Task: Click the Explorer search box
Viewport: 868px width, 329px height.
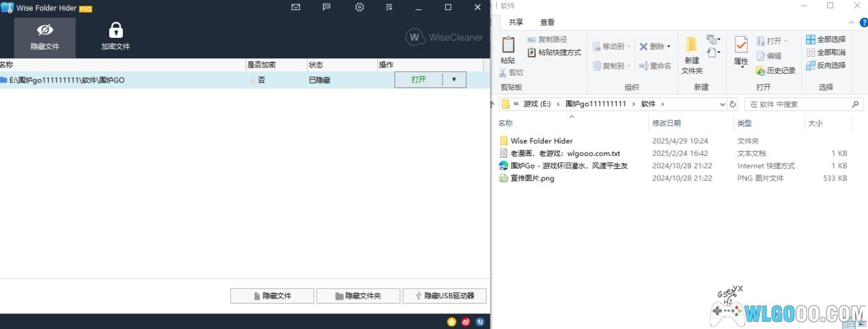Action: (x=800, y=104)
